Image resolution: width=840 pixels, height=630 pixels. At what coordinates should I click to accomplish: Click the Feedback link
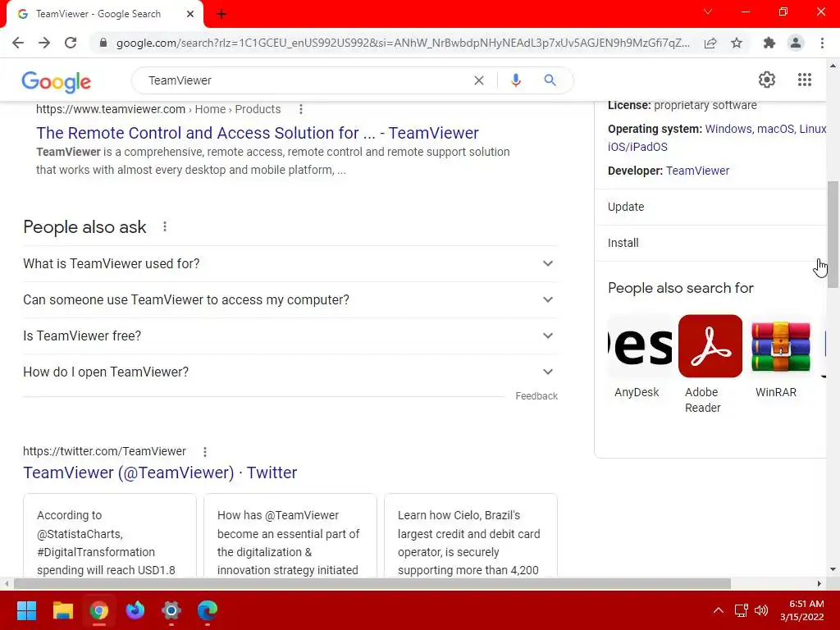coord(536,396)
